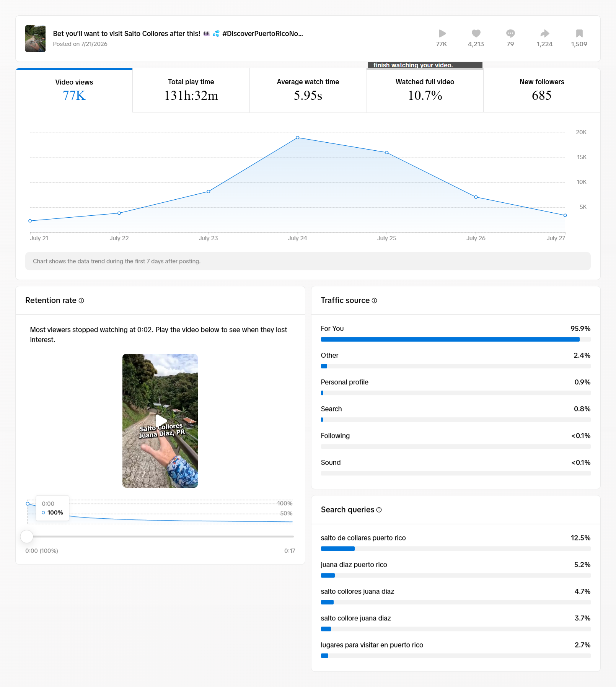Click the July 23 chart data point

pos(209,192)
